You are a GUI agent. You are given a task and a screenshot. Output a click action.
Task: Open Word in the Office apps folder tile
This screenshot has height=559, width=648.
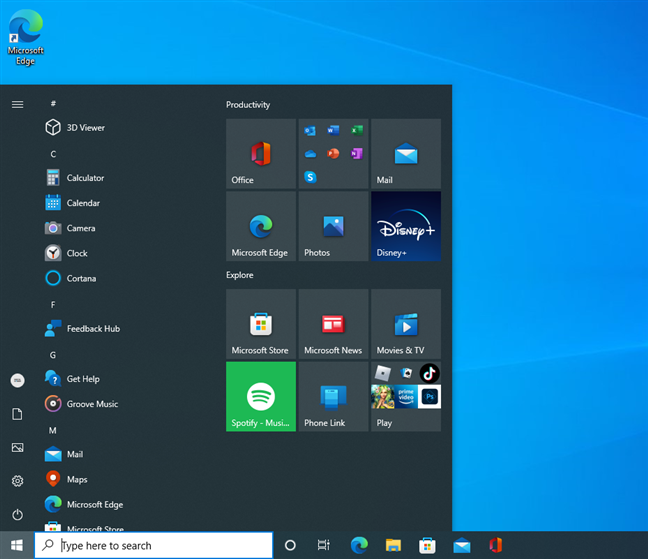coord(333,131)
